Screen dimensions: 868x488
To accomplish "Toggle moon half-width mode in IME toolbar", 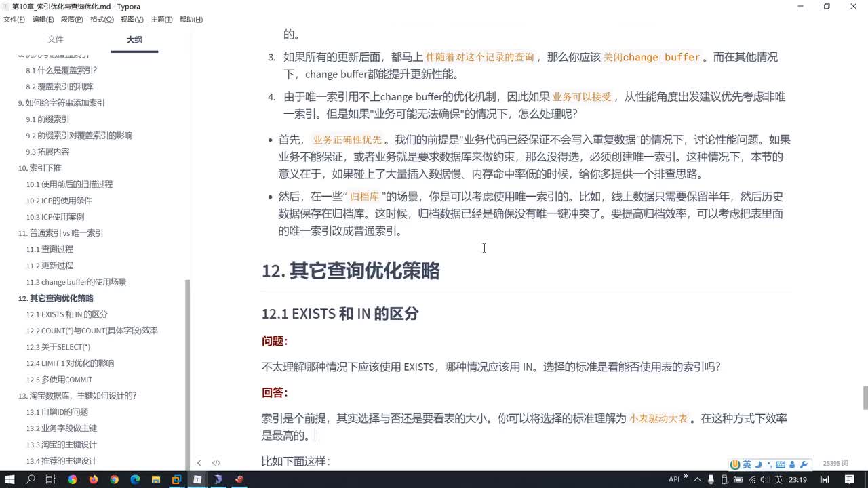I will tap(758, 464).
